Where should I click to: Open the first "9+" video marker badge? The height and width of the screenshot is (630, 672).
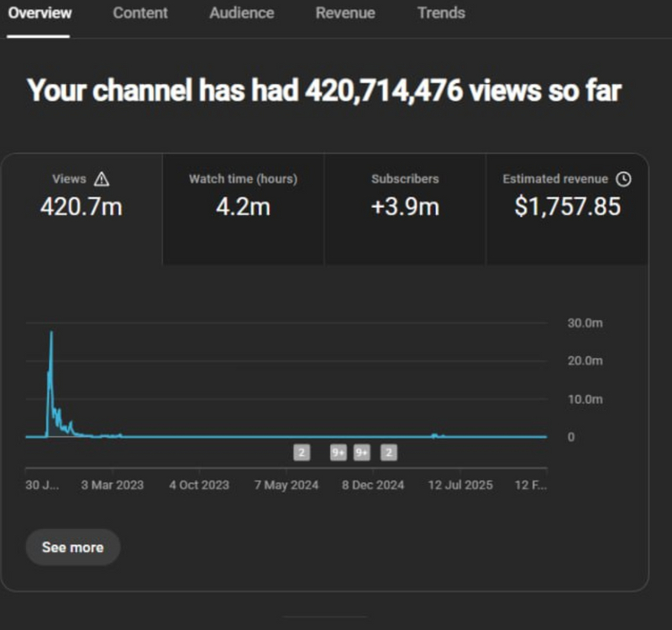339,453
